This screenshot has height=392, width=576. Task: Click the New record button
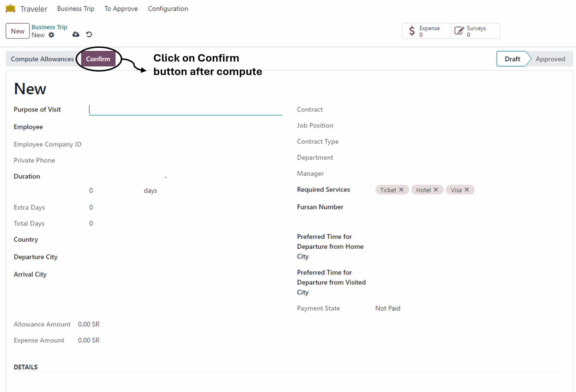point(18,31)
